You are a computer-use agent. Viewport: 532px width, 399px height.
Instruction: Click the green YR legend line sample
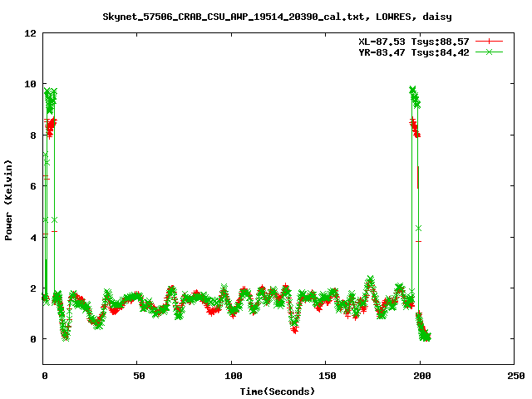coord(489,52)
